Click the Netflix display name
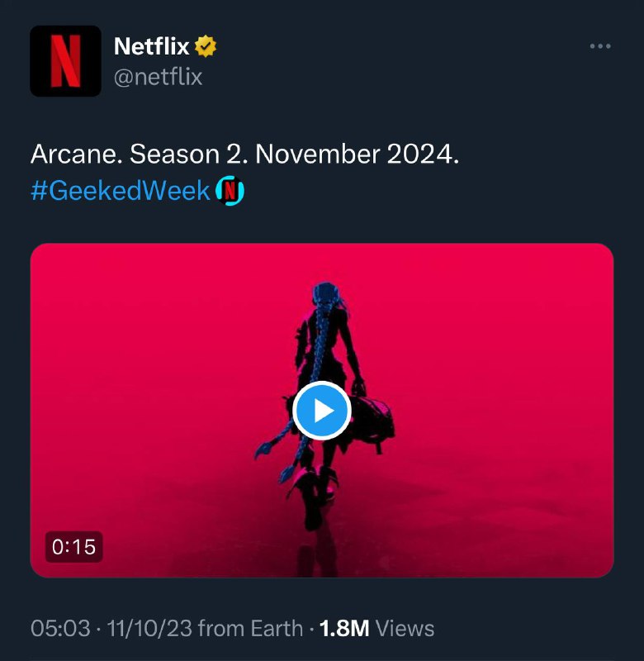Image resolution: width=644 pixels, height=661 pixels. [x=154, y=46]
